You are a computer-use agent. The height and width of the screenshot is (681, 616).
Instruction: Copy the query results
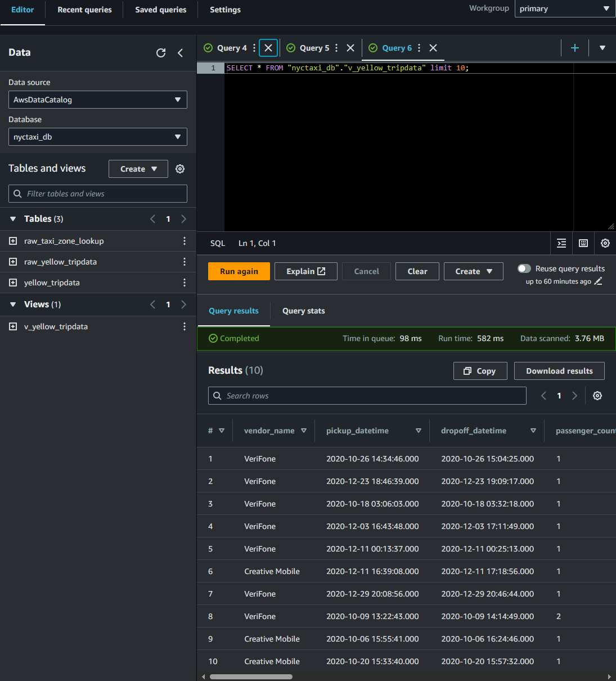[480, 371]
